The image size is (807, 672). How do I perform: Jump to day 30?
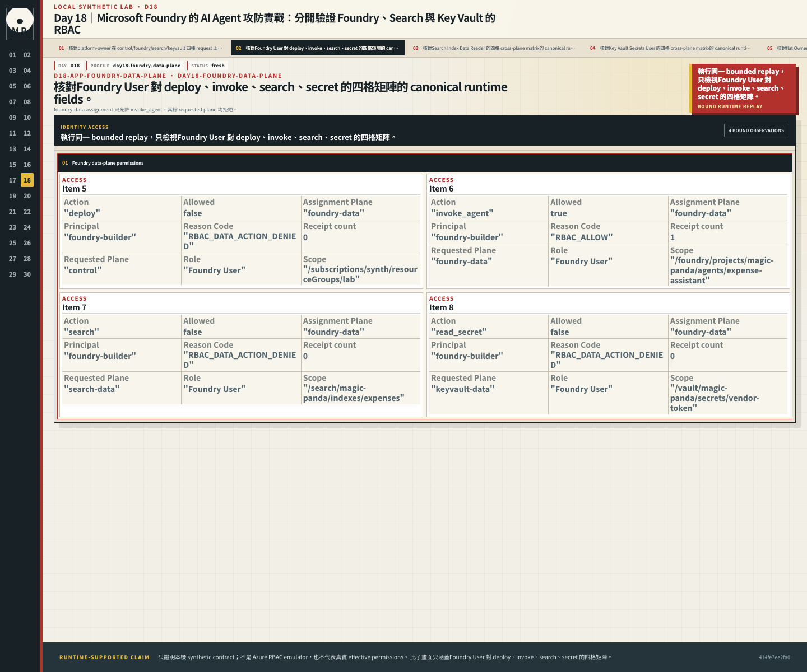point(27,274)
